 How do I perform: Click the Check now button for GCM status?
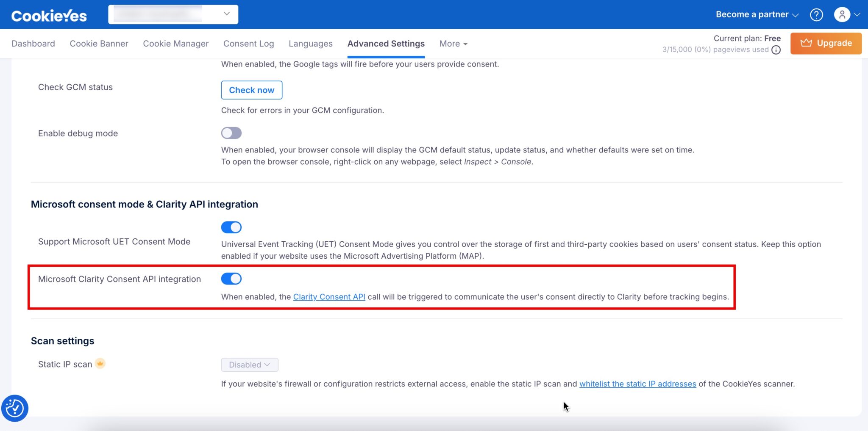pos(251,90)
